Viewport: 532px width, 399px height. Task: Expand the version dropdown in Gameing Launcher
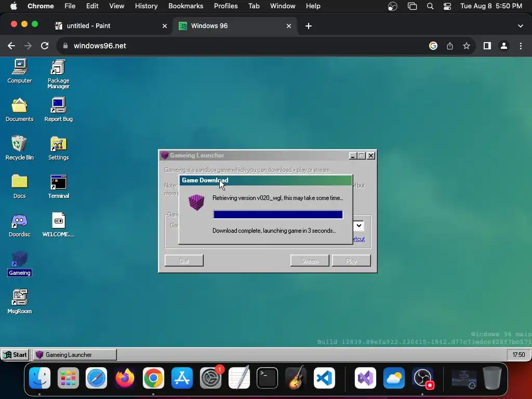(x=358, y=225)
